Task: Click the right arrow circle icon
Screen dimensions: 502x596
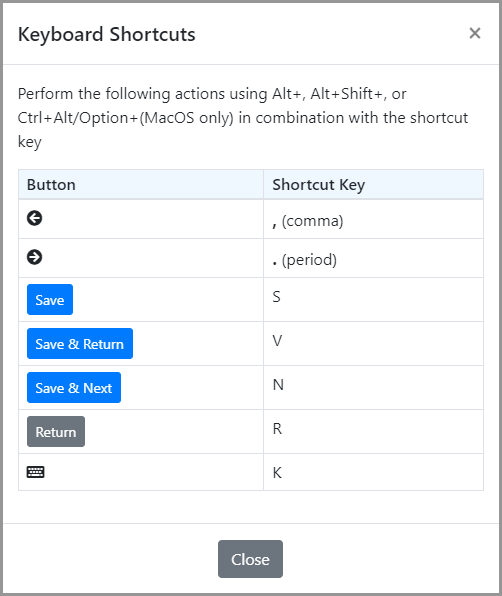Action: [x=35, y=257]
